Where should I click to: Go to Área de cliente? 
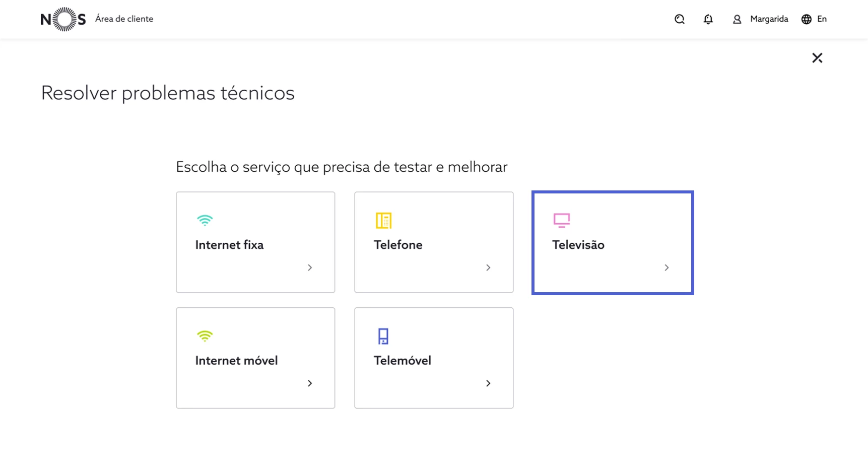point(124,19)
